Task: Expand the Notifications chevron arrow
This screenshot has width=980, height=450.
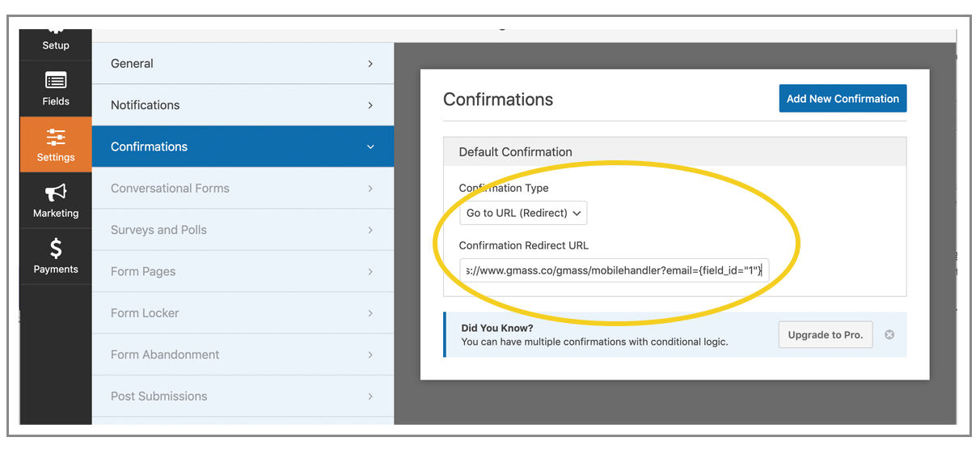Action: pyautogui.click(x=370, y=105)
